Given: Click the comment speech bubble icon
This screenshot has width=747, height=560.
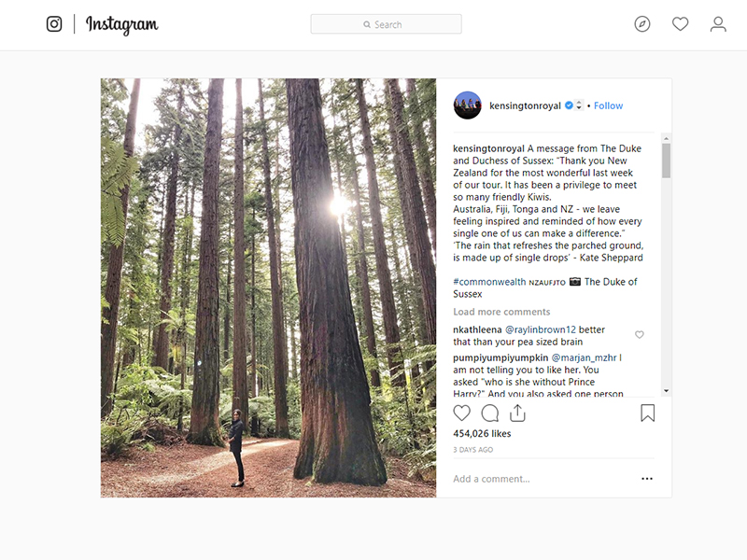Looking at the screenshot, I should [x=490, y=413].
